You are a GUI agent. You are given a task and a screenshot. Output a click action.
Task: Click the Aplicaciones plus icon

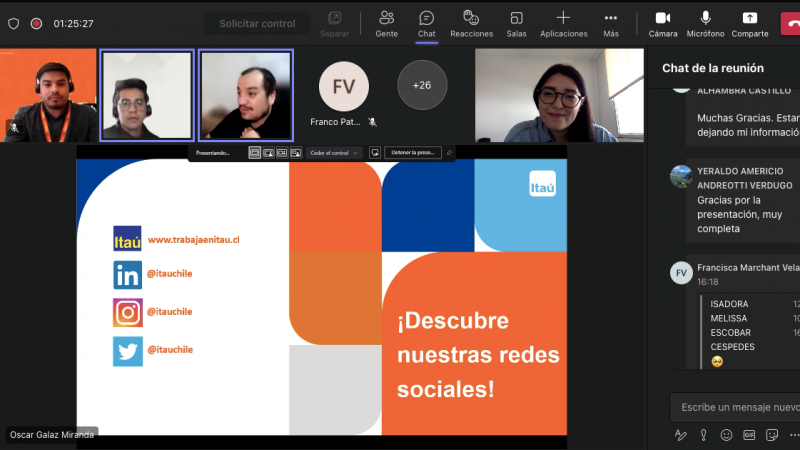563,18
